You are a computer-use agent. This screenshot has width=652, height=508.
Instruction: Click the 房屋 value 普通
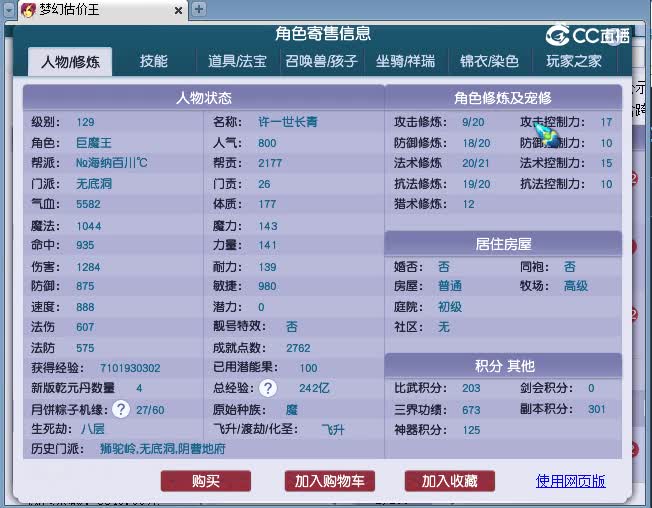(x=450, y=286)
